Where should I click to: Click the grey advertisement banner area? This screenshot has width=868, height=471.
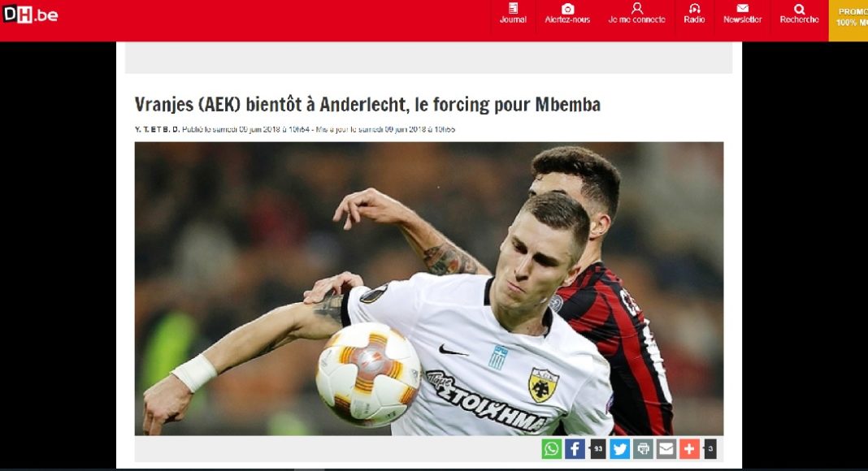coord(428,58)
